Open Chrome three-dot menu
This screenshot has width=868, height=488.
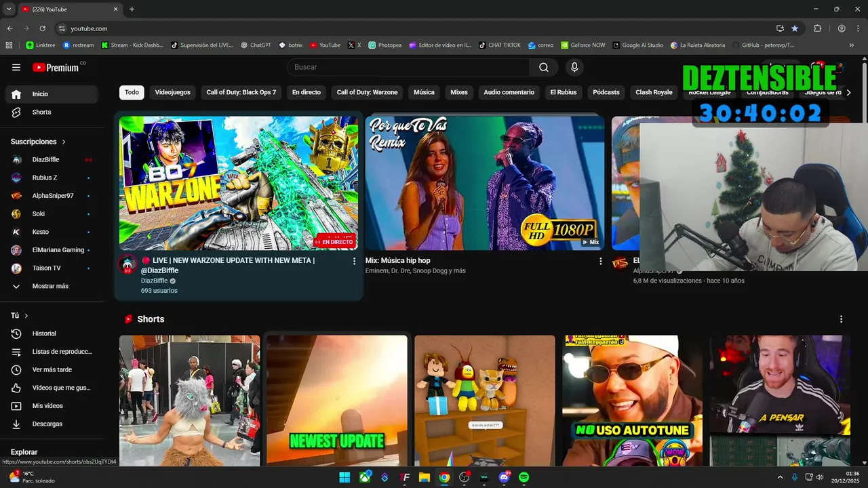857,28
